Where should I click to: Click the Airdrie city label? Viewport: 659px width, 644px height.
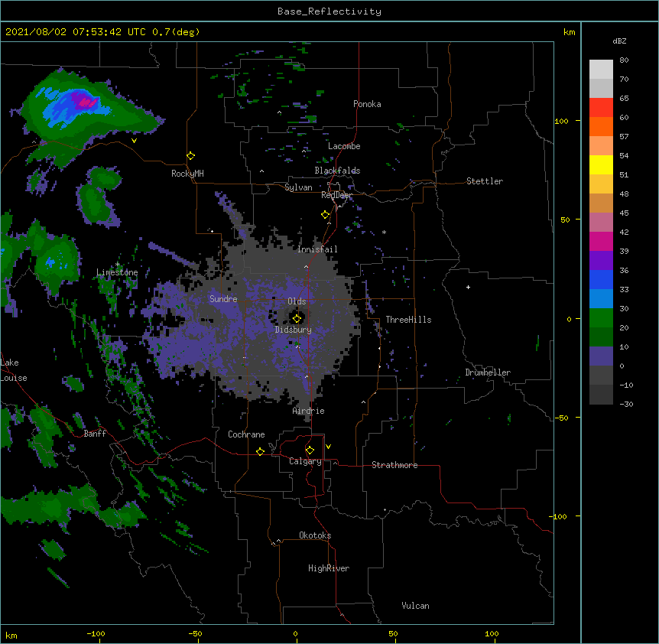click(309, 411)
